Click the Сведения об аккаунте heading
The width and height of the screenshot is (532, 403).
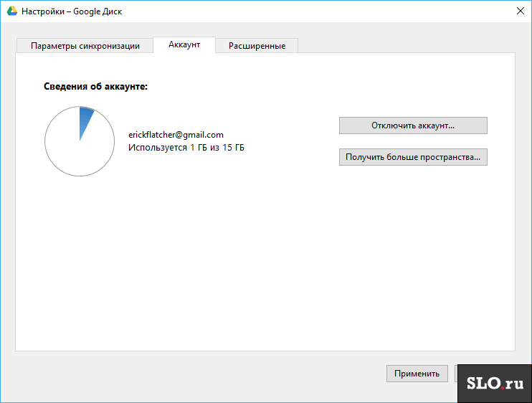pos(95,87)
